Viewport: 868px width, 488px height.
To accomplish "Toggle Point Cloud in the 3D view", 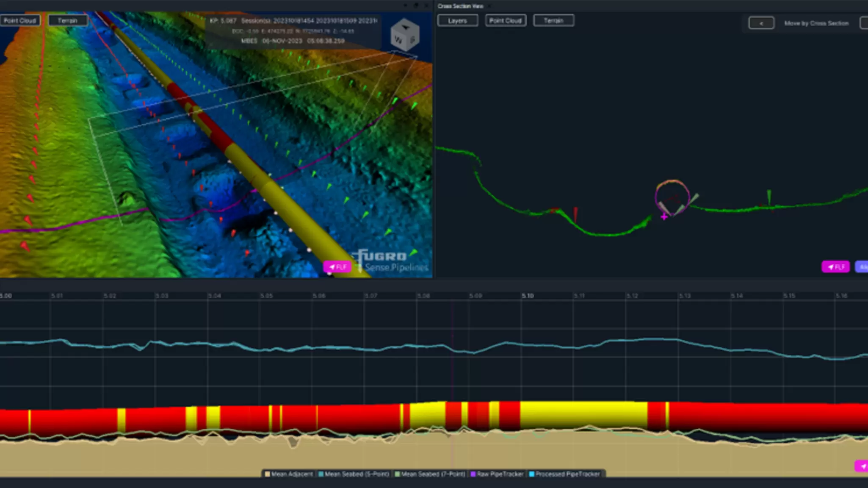I will click(x=20, y=20).
